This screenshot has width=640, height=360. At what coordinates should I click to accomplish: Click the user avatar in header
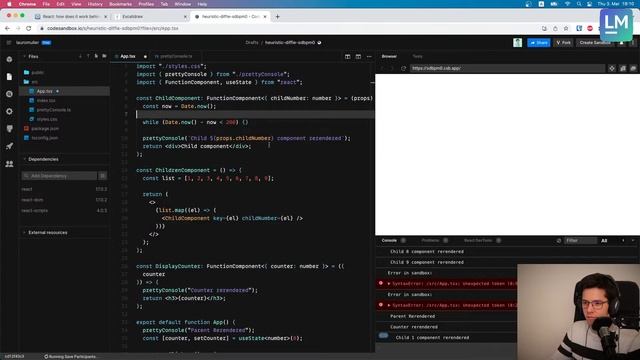pyautogui.click(x=517, y=42)
